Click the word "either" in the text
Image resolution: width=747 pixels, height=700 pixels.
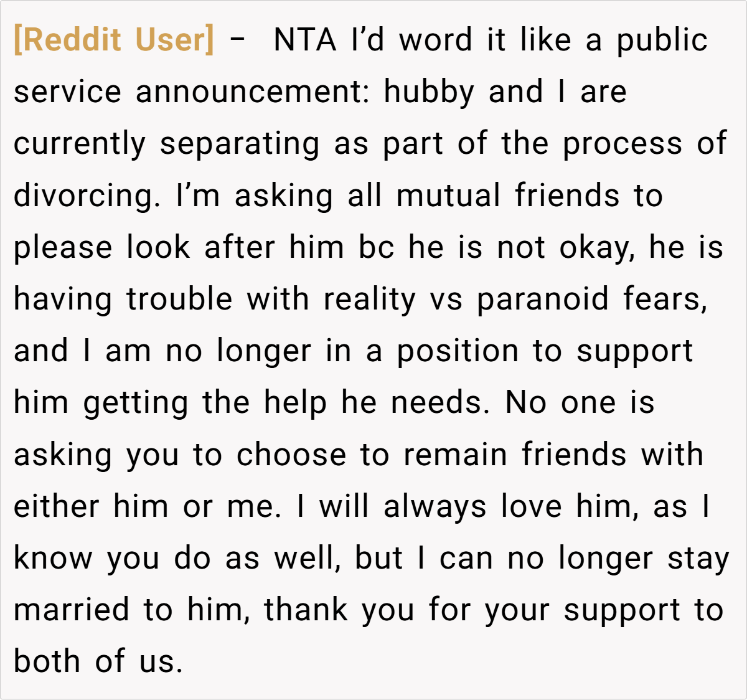coord(56,506)
